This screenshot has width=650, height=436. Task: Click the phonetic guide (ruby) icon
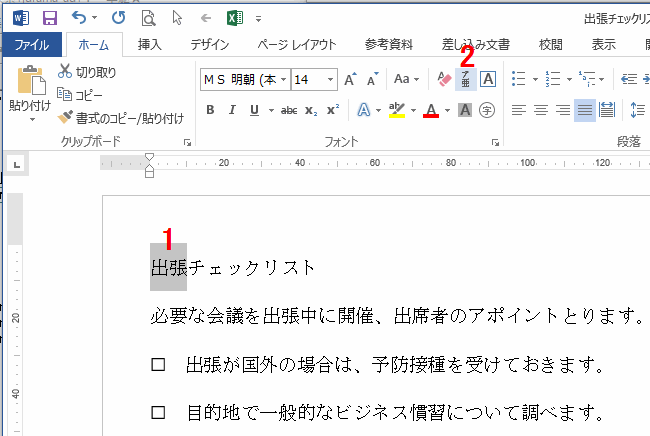tap(466, 79)
